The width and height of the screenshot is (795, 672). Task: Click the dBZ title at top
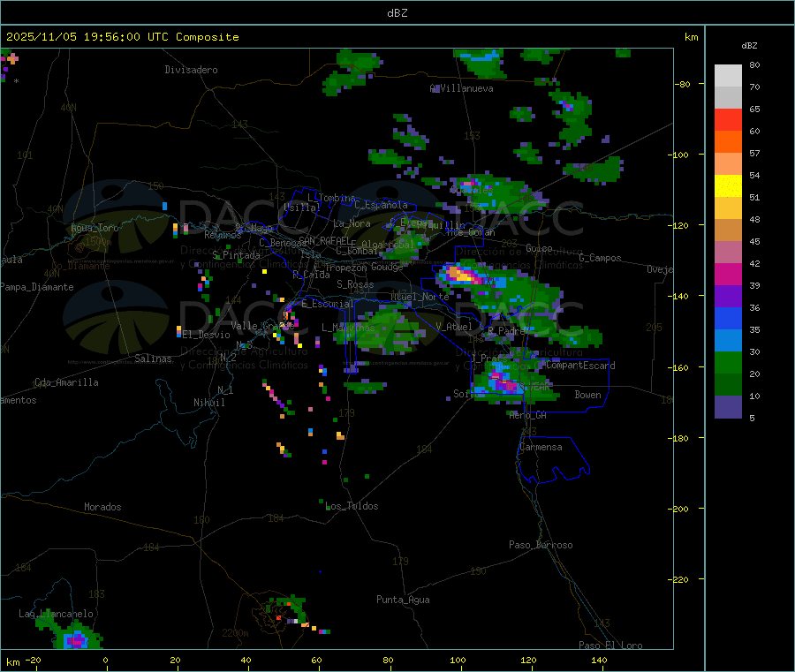(x=397, y=13)
